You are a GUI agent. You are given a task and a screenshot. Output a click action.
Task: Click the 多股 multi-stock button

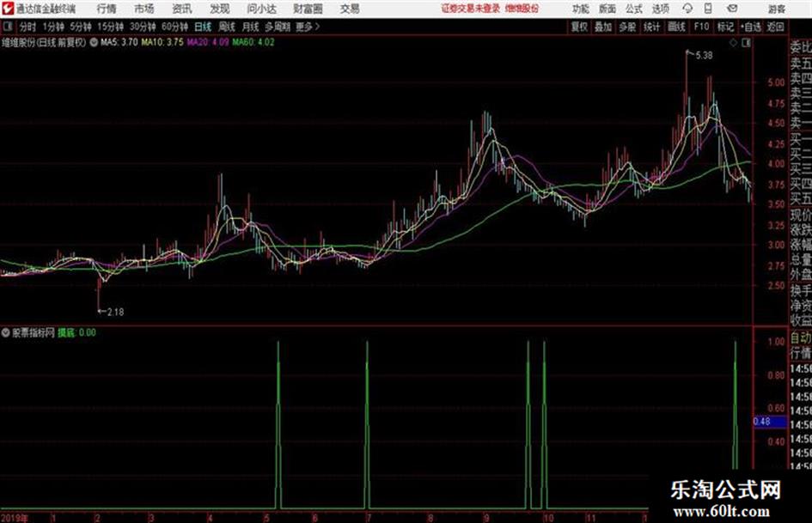click(627, 27)
